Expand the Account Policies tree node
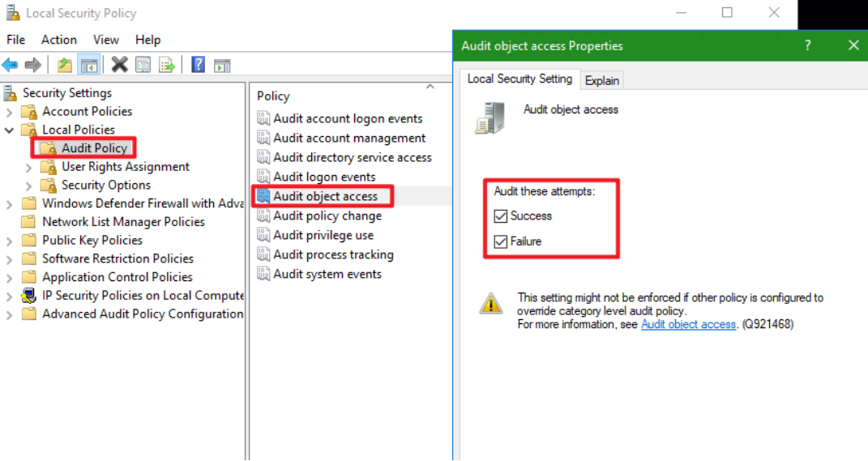Viewport: 868px width, 461px height. (x=10, y=112)
